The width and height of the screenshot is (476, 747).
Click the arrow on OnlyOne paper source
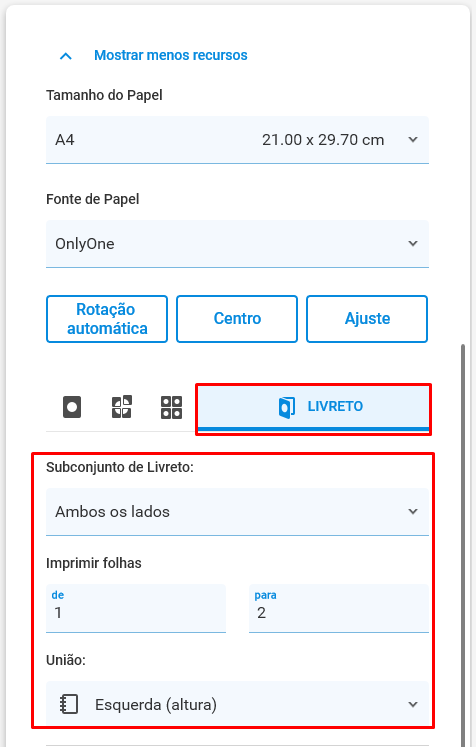[x=413, y=243]
